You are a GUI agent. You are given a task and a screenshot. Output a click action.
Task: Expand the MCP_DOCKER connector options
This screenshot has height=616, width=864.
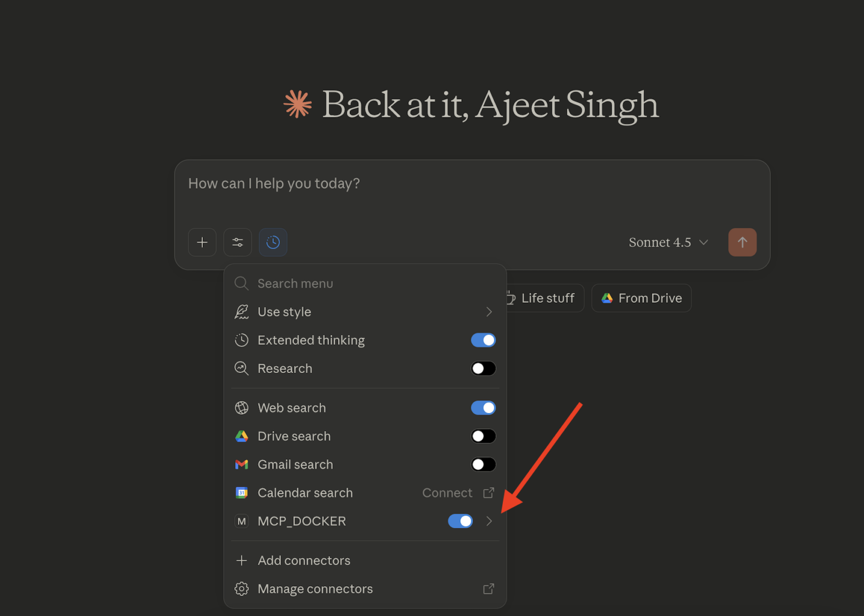(x=488, y=521)
